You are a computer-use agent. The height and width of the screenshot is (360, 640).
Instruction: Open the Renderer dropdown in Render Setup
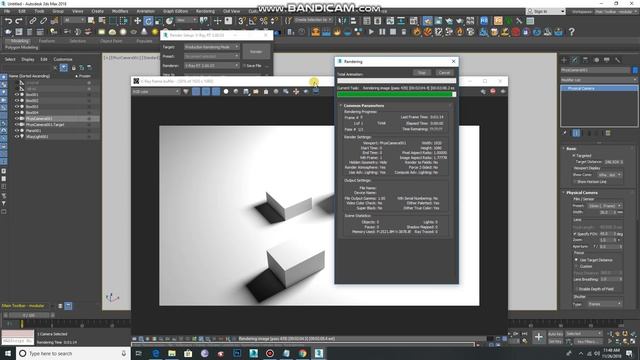point(211,66)
